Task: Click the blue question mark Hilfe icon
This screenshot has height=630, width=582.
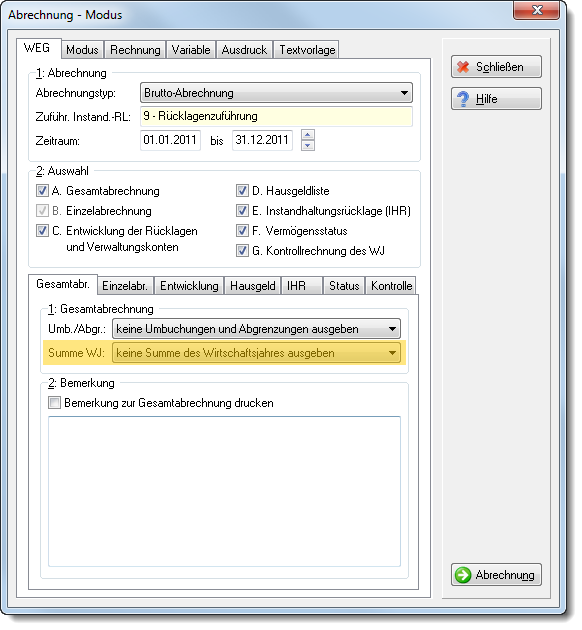Action: tap(463, 99)
